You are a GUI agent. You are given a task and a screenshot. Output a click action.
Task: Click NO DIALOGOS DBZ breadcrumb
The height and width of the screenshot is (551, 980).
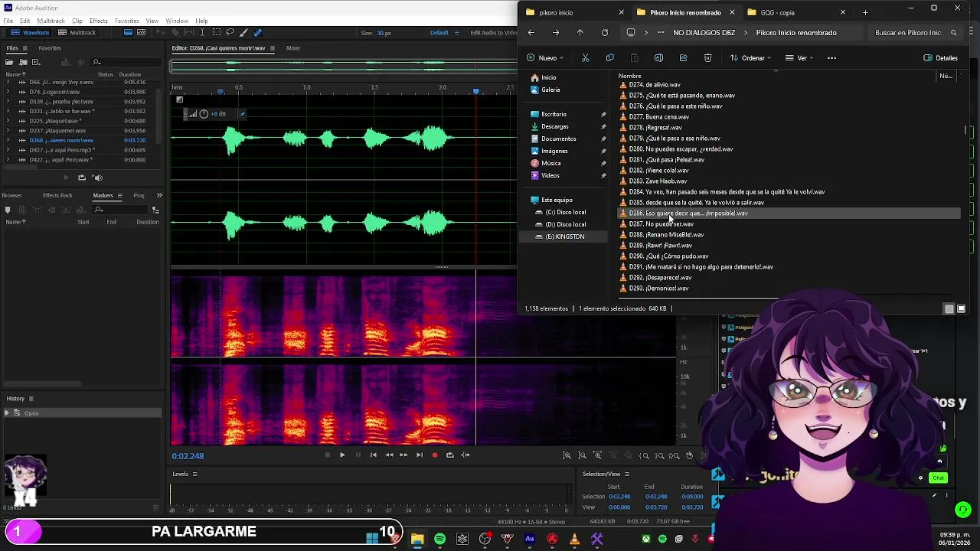(704, 33)
